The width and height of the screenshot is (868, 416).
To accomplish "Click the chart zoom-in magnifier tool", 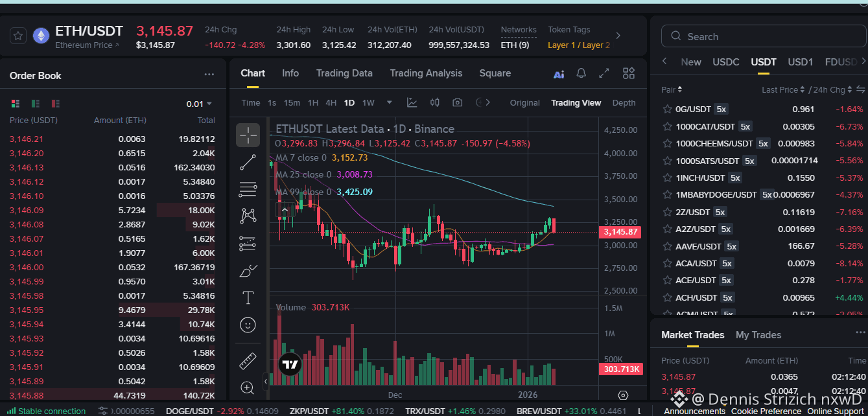I will pyautogui.click(x=248, y=387).
